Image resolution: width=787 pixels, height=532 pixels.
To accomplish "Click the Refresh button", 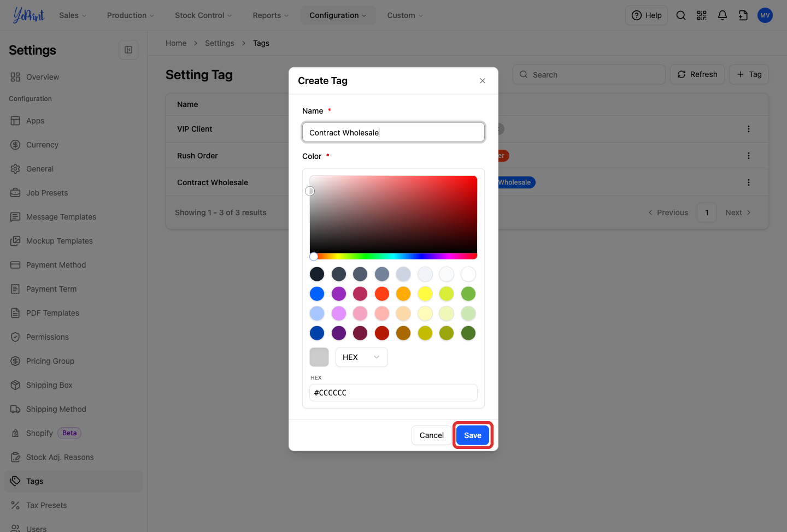I will click(x=697, y=74).
